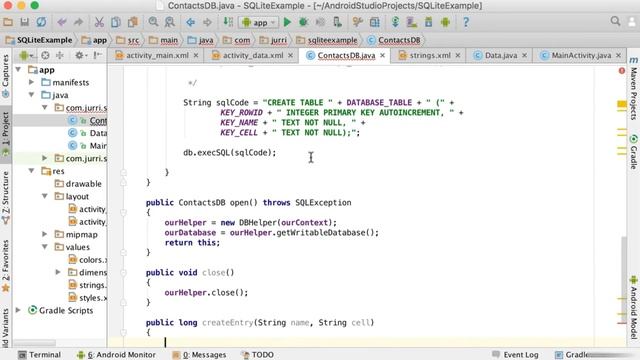Click the Scroll from Source target icon
The image size is (640, 360).
[45, 55]
